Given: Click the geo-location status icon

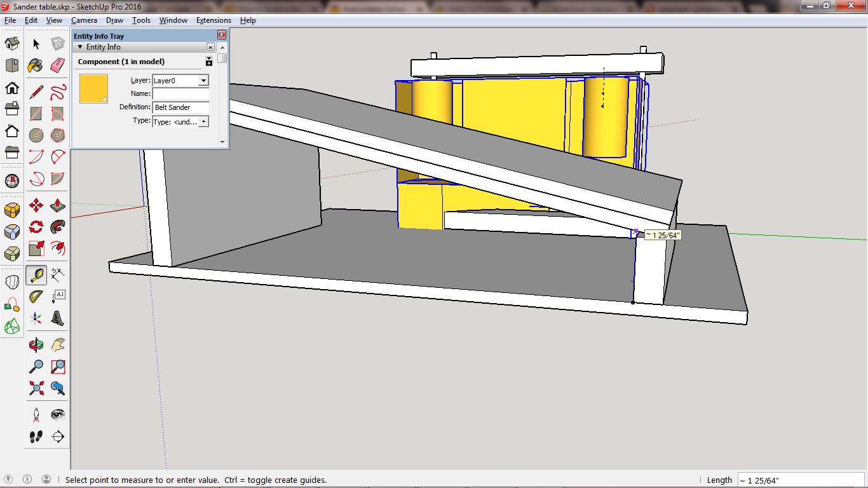Looking at the screenshot, I should pos(9,480).
